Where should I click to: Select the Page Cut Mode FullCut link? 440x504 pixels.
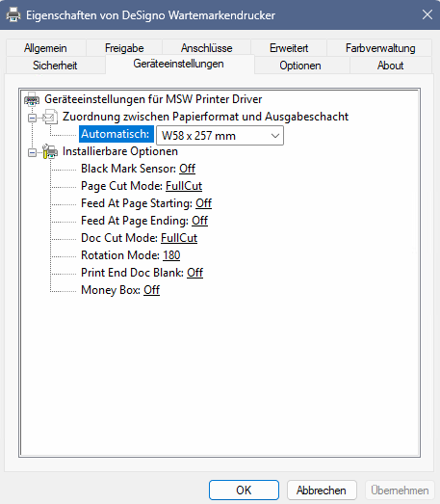(184, 186)
